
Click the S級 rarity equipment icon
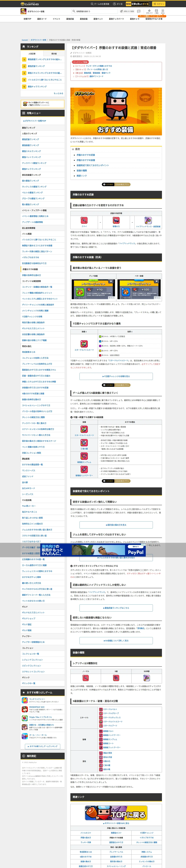coord(116,678)
